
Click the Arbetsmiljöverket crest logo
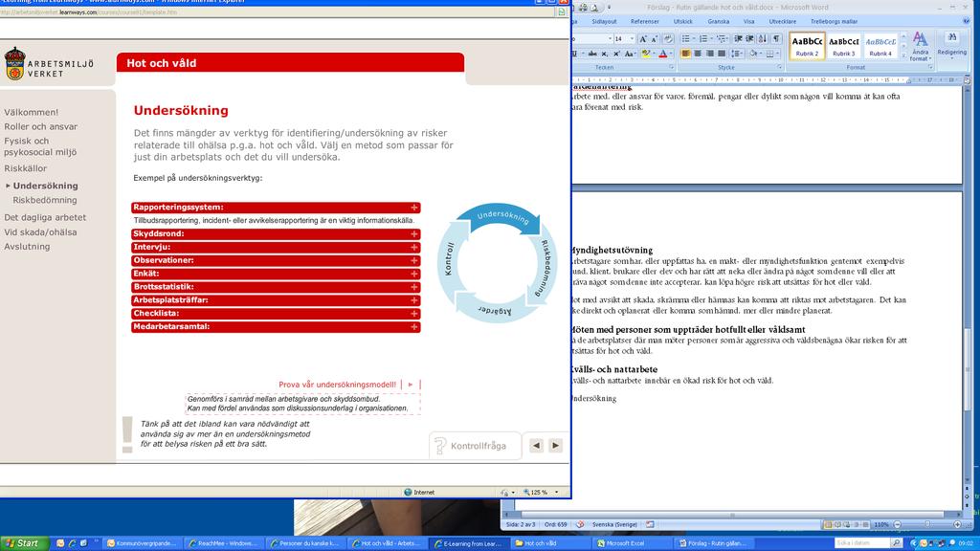pos(15,64)
